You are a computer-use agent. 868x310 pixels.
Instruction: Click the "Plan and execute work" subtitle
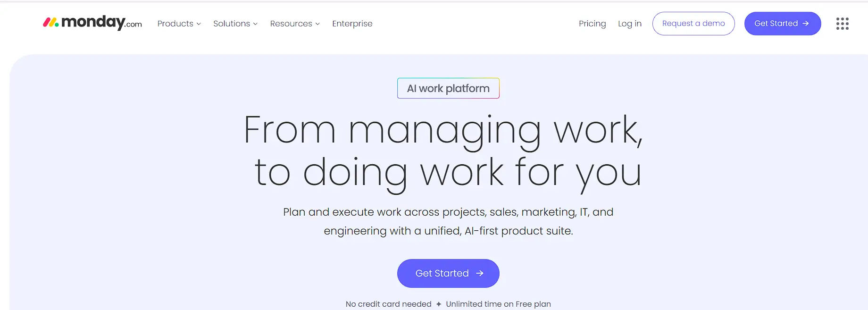point(448,212)
